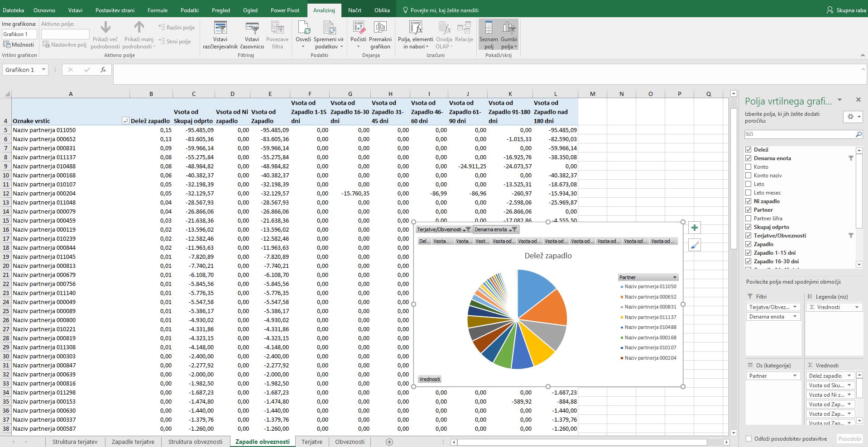Open Oznake vrstic filter dropdown in A4
868x447 pixels.
click(125, 121)
